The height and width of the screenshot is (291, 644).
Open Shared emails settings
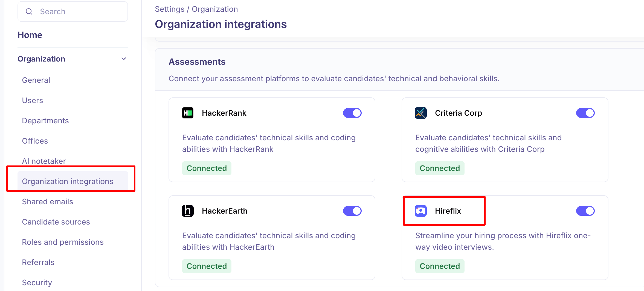(48, 202)
